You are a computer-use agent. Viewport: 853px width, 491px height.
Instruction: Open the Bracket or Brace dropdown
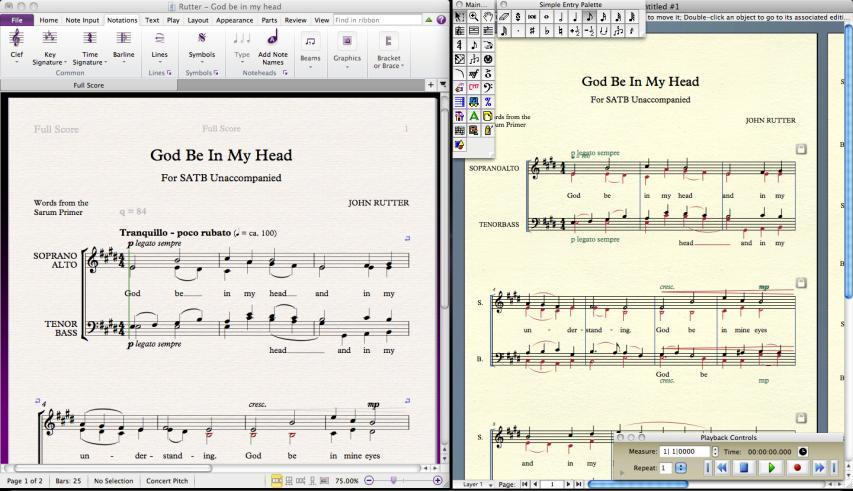click(x=388, y=51)
